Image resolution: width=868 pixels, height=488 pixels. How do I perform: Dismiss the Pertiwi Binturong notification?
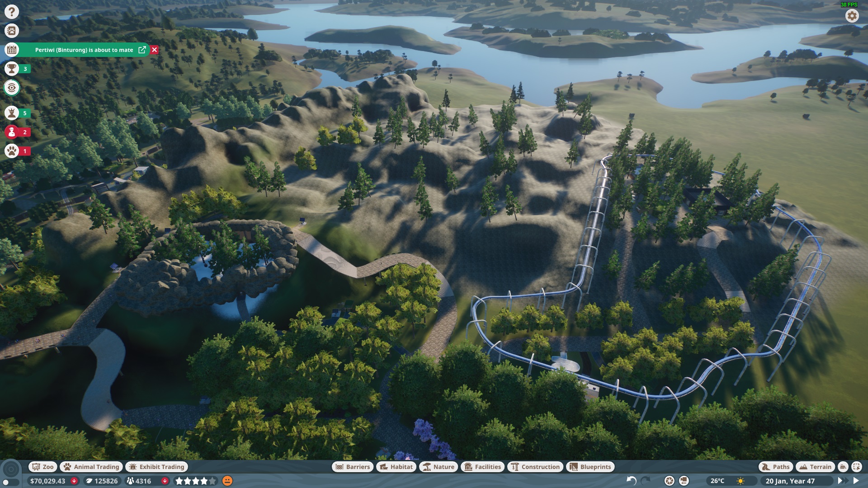pos(155,50)
